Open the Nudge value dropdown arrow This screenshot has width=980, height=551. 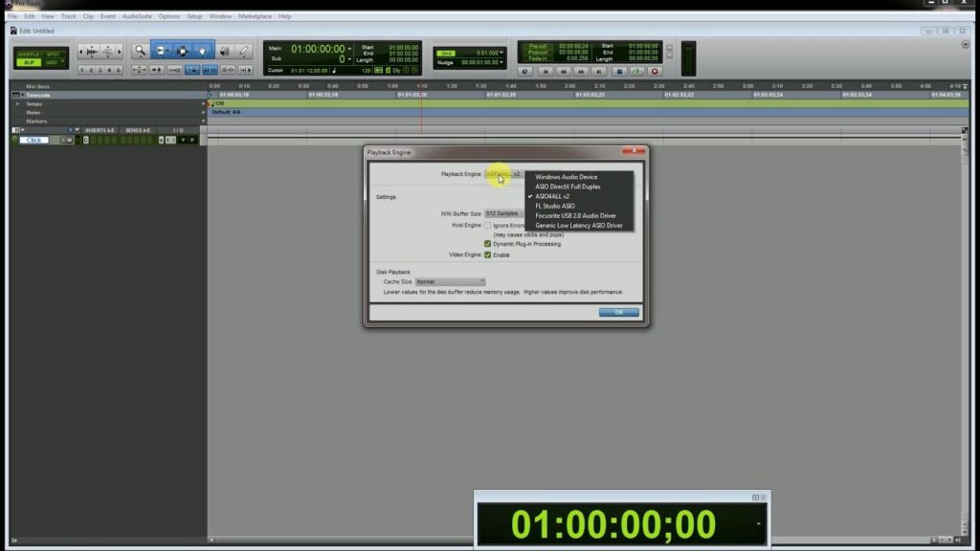pyautogui.click(x=501, y=62)
